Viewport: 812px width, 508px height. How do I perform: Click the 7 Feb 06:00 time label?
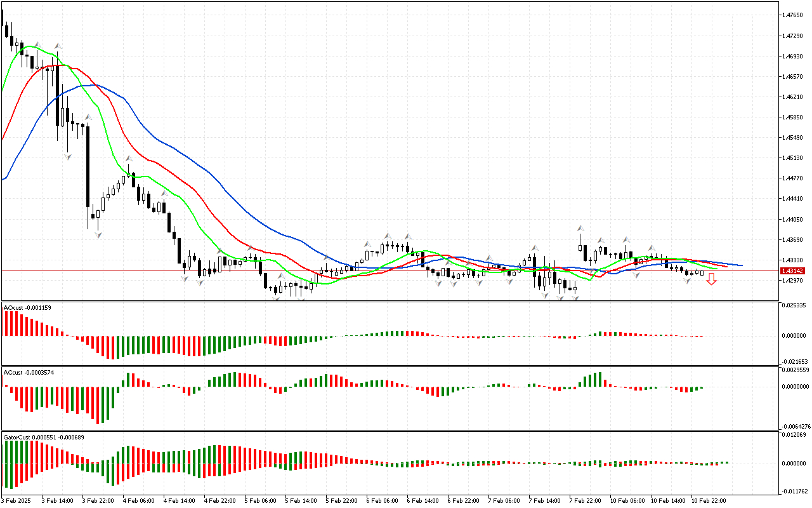click(x=504, y=500)
